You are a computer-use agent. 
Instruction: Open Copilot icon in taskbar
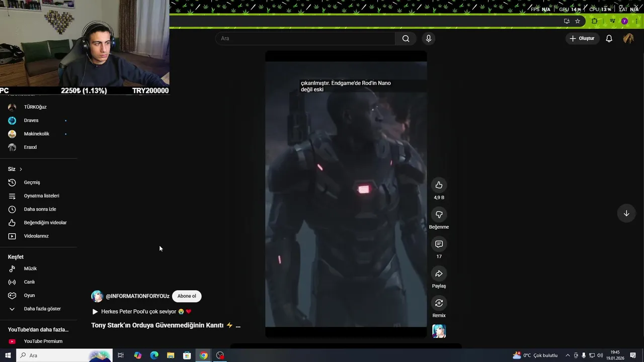click(137, 355)
